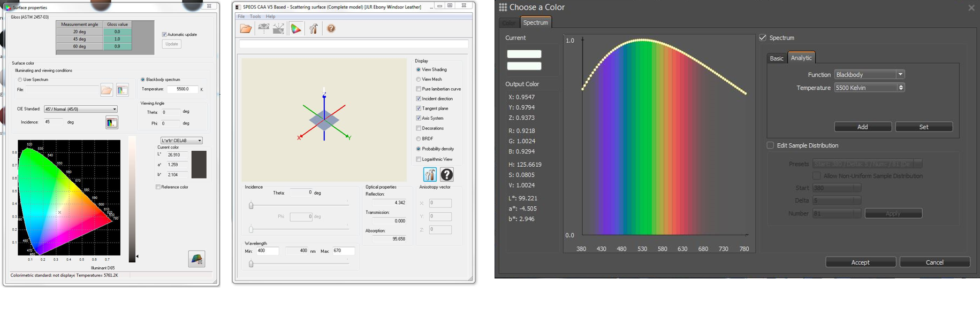Click the spectrum icon next to Incidence field

click(111, 123)
